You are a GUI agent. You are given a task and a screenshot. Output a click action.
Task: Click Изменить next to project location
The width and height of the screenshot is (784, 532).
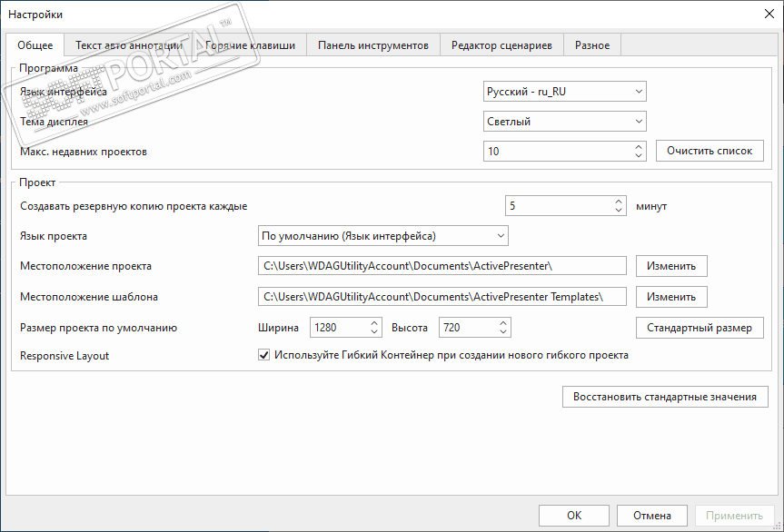pos(671,266)
